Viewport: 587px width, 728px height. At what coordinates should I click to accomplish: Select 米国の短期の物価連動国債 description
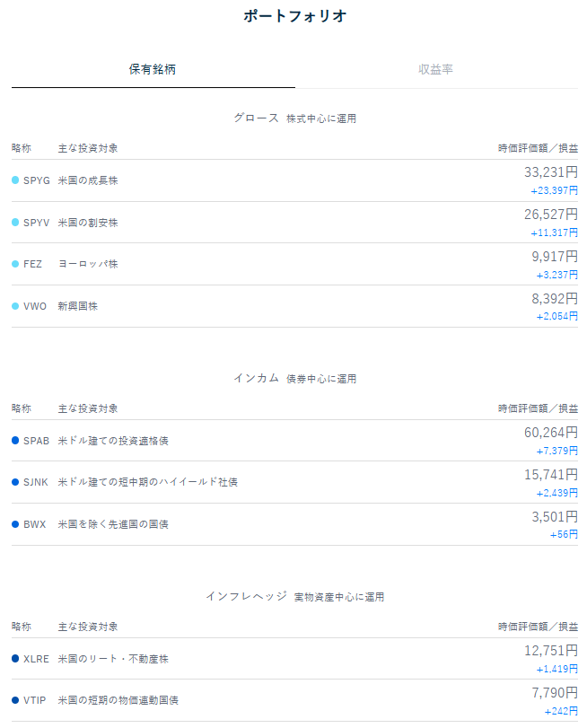click(x=118, y=700)
